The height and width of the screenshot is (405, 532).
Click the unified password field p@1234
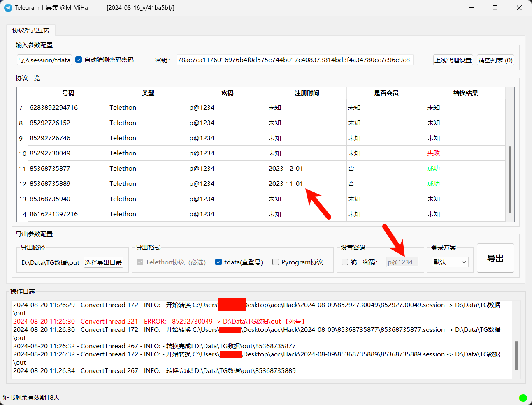[x=402, y=262]
